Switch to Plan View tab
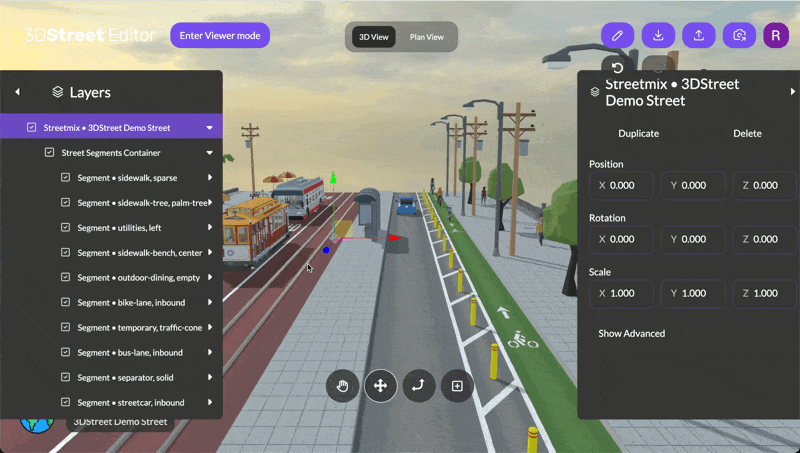 pos(427,37)
